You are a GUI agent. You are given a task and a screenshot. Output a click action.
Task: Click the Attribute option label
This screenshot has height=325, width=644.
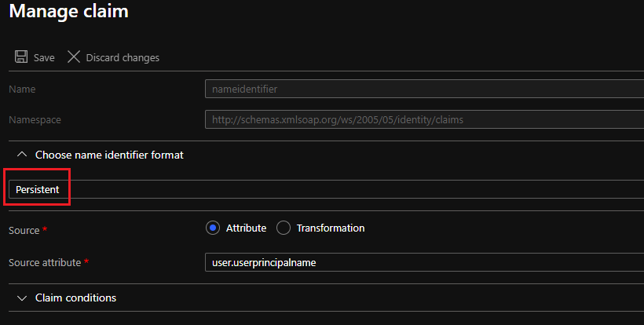tap(246, 228)
